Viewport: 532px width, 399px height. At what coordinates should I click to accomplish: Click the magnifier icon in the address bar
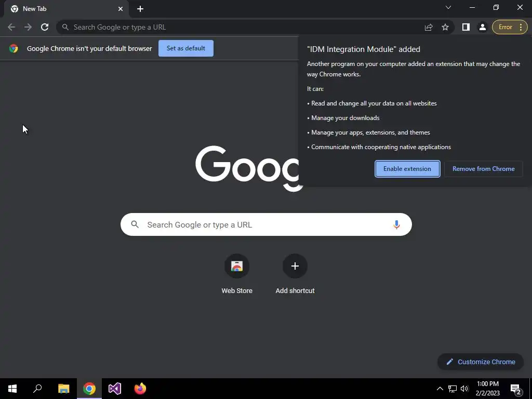tap(65, 27)
